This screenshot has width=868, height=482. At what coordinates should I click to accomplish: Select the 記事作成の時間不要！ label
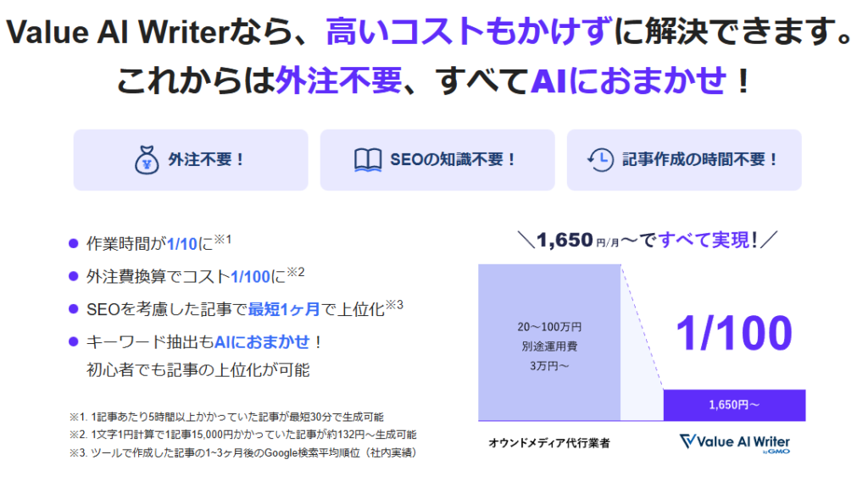point(700,160)
